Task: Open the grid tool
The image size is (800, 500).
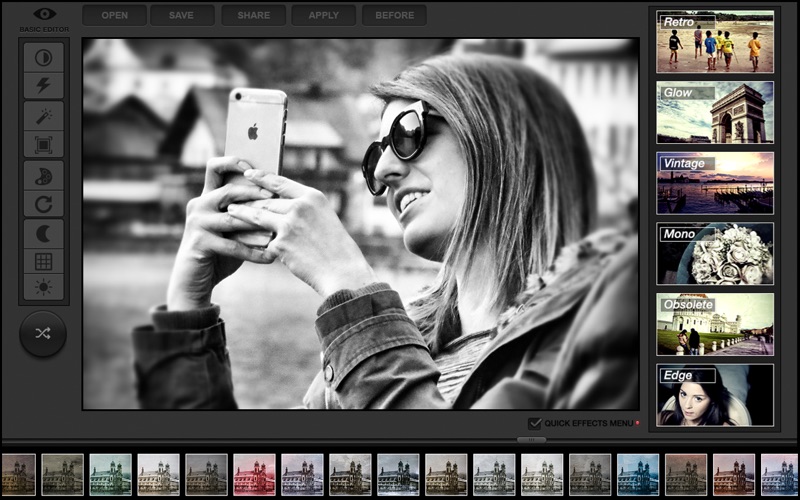Action: 44,262
